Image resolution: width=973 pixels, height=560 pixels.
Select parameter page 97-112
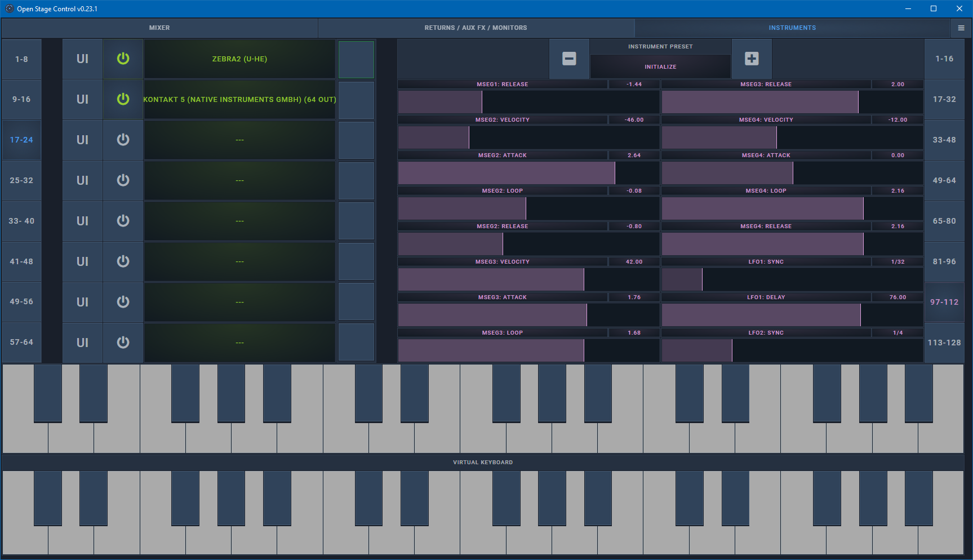[944, 302]
